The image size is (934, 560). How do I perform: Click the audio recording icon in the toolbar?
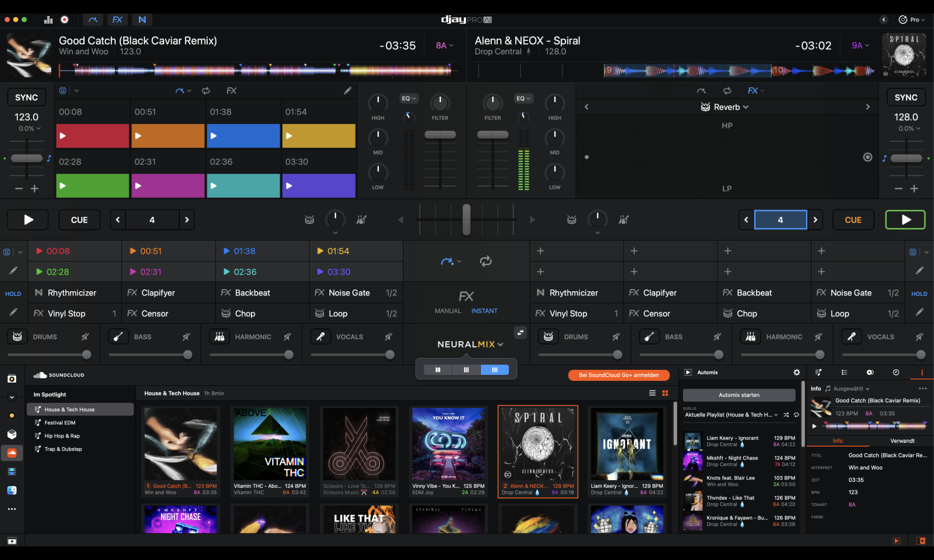[x=64, y=19]
